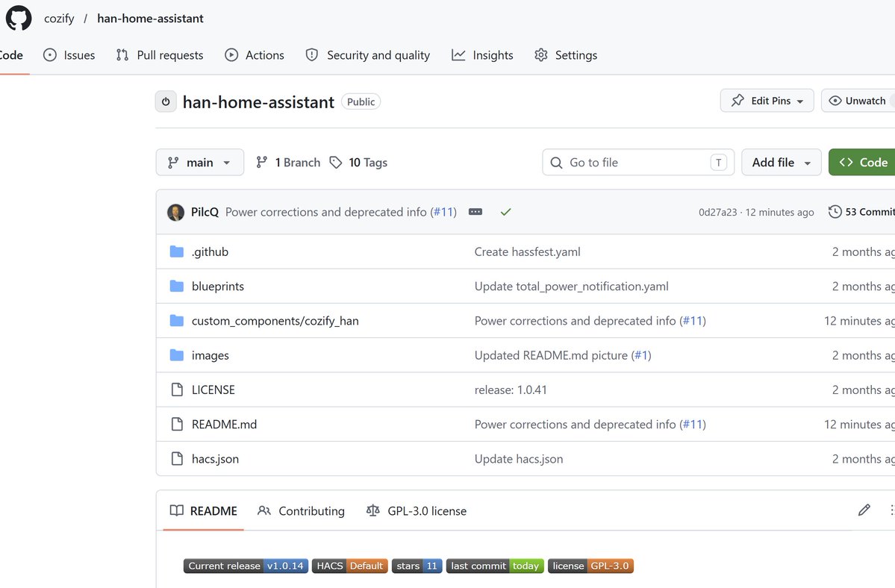
Task: Open han-home-assistant breadcrumb link
Action: [150, 18]
